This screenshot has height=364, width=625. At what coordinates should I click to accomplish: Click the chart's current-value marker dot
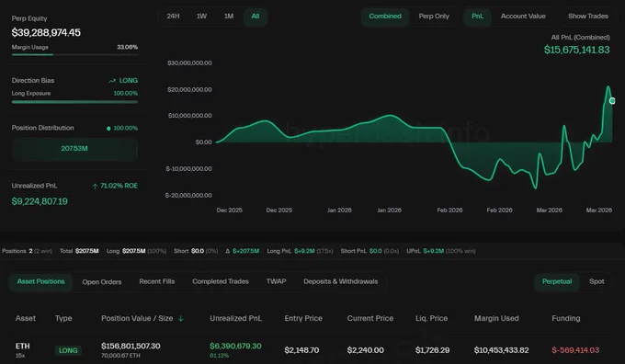point(612,101)
